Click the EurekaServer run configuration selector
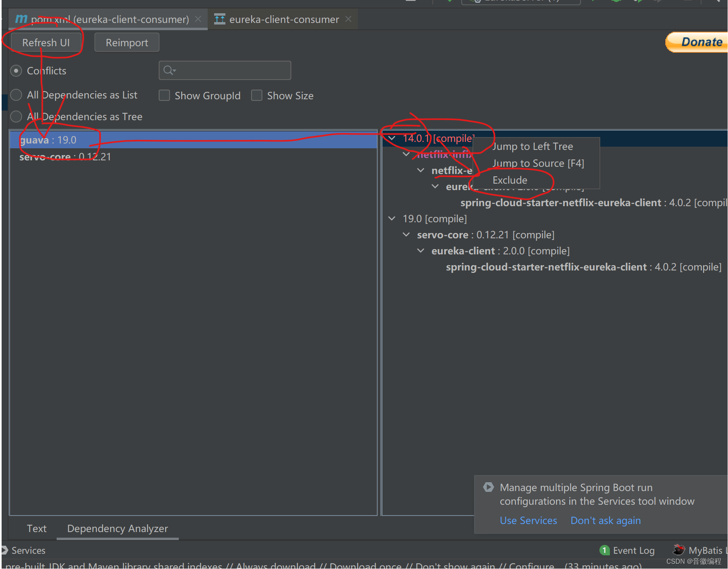 520,2
